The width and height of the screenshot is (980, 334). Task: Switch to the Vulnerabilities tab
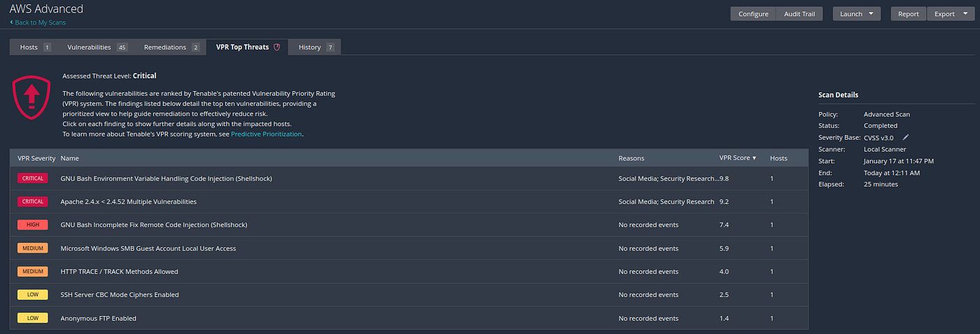[x=97, y=47]
